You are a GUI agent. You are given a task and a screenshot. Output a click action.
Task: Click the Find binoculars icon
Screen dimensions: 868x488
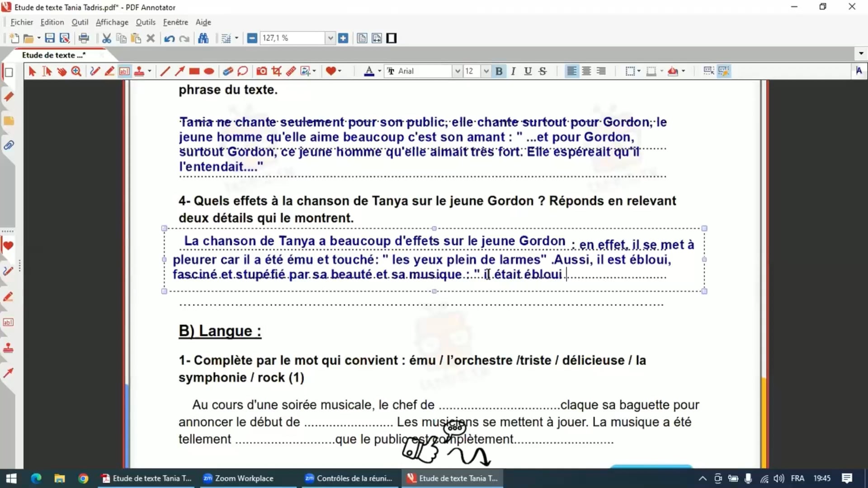click(x=203, y=38)
